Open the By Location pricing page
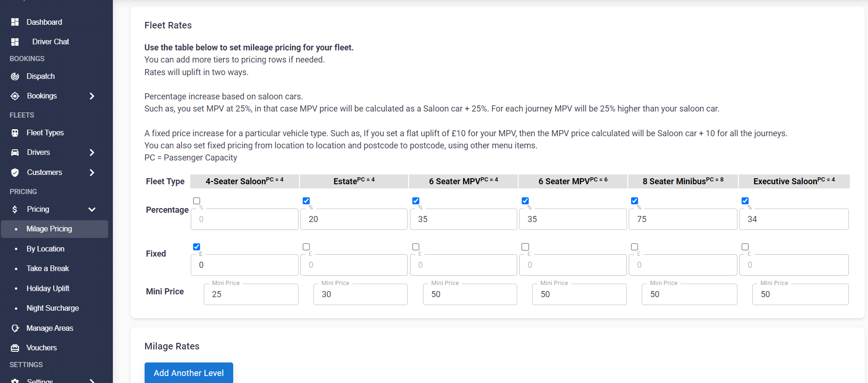 pos(45,249)
